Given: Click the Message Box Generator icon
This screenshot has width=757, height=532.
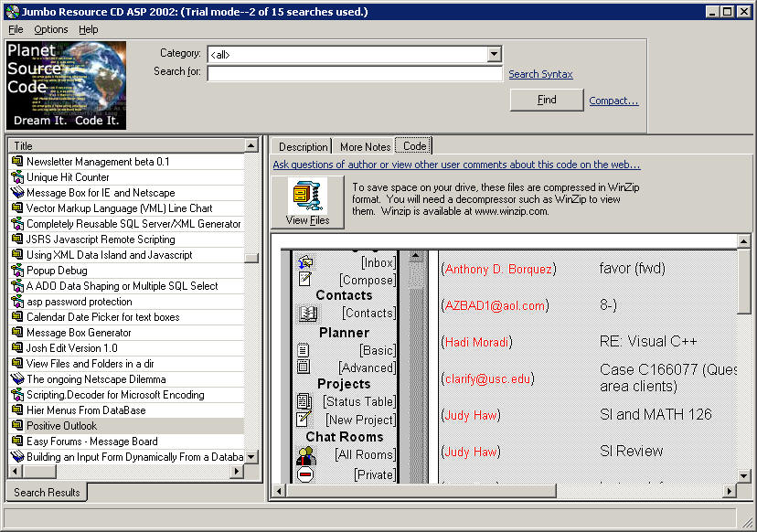Looking at the screenshot, I should point(17,332).
